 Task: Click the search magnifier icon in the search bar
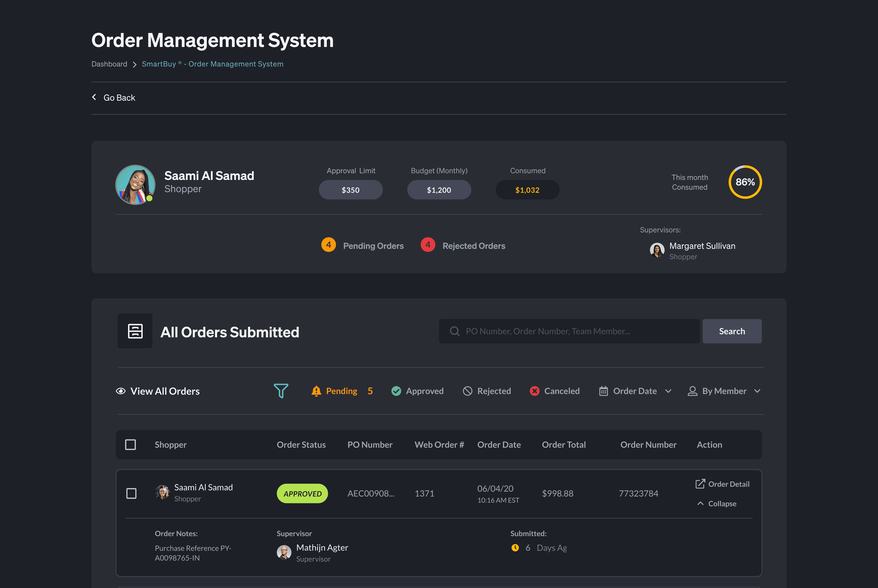click(x=454, y=331)
